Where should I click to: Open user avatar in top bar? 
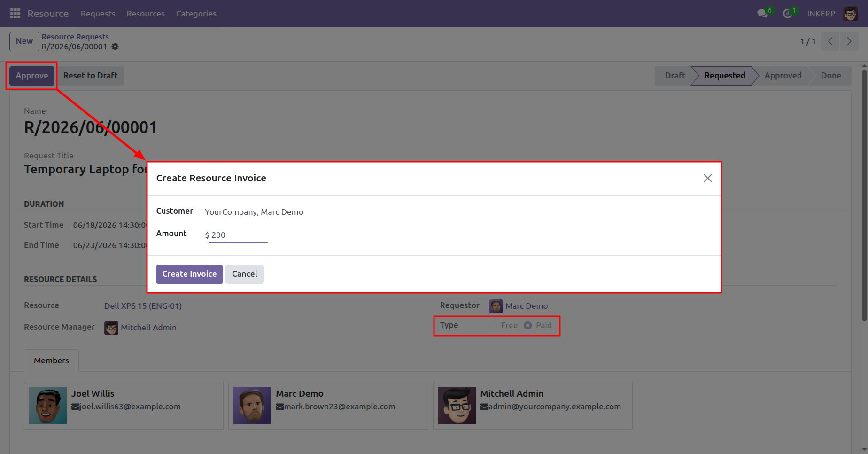click(x=851, y=14)
